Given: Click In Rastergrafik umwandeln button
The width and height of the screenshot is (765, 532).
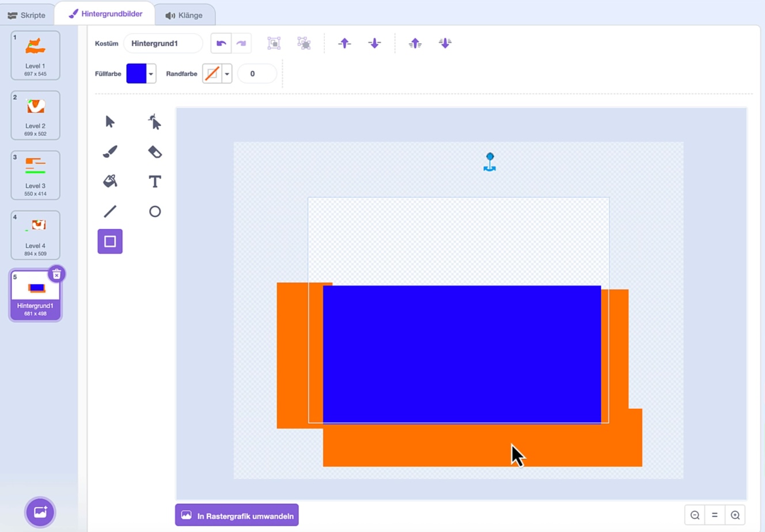Looking at the screenshot, I should pos(237,515).
